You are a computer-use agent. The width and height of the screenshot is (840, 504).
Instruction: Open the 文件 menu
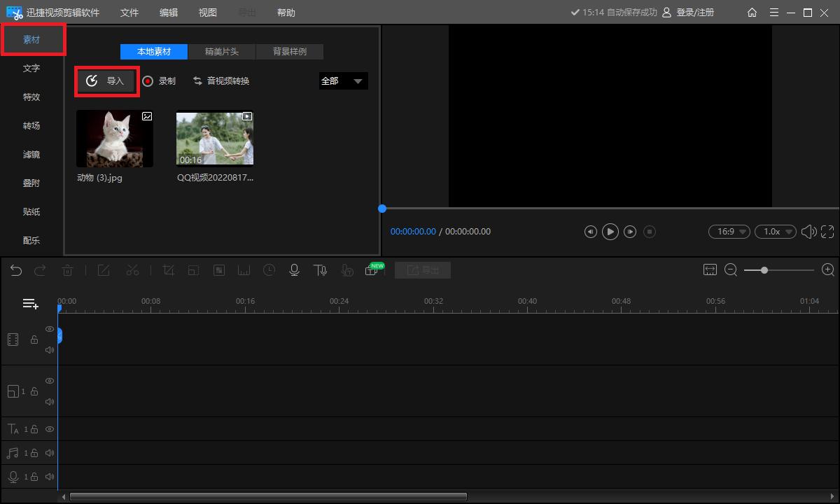point(129,13)
